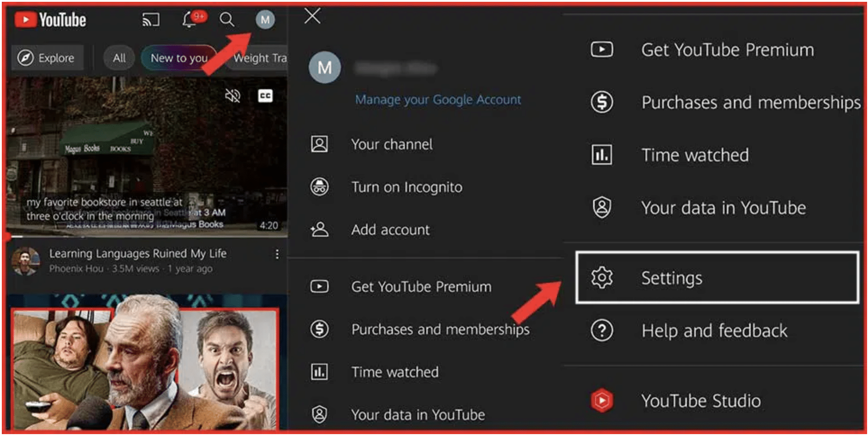Viewport: 868px width, 435px height.
Task: Click the large M account avatar
Action: (x=324, y=68)
